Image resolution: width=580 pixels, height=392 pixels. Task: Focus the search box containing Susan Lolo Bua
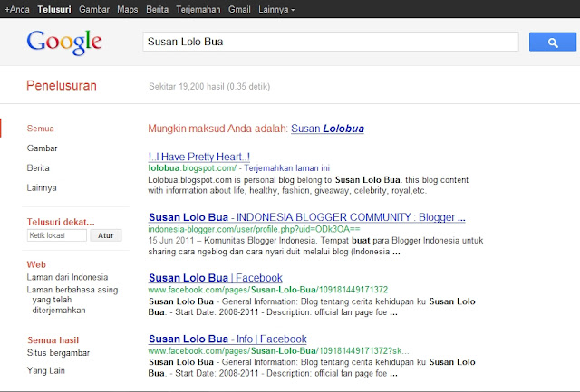click(x=331, y=42)
